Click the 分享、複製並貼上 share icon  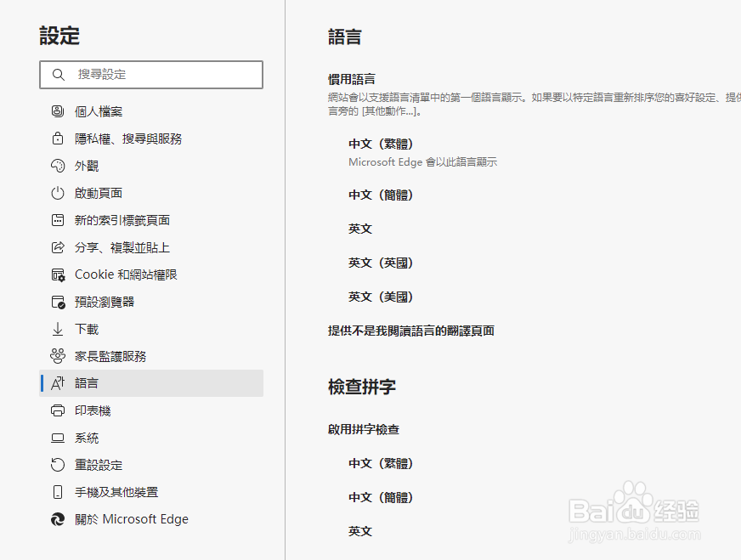[x=58, y=247]
